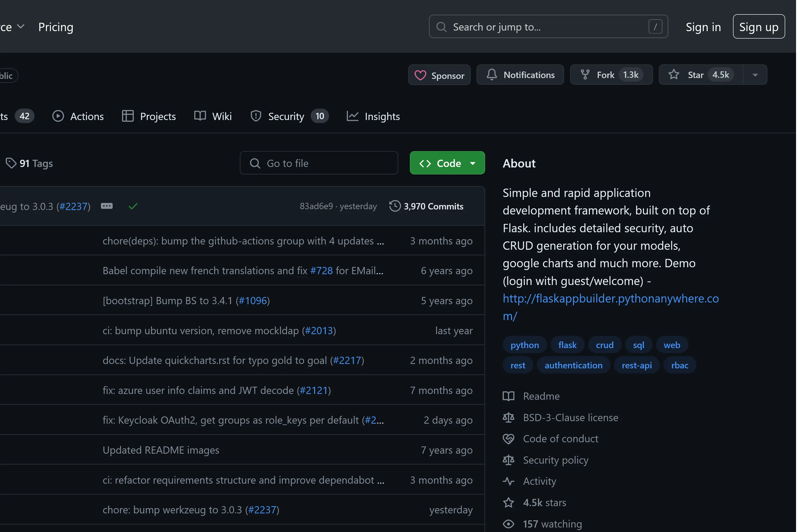Click the Insights graph icon
This screenshot has height=532, width=798.
pos(352,116)
